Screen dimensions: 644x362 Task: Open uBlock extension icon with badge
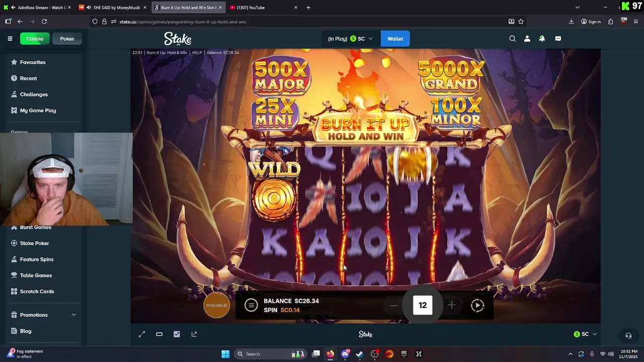point(623,22)
